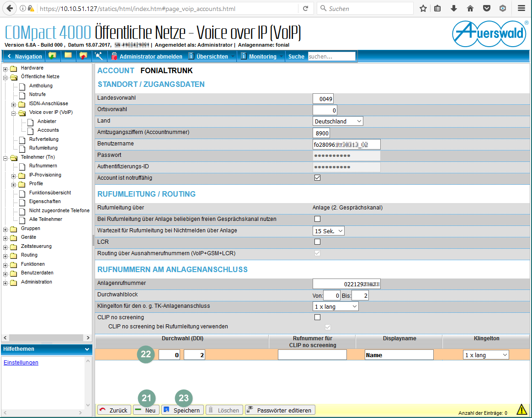Expand the ISDN-Anschlüsse tree node
Viewport: 532px width, 418px height.
point(14,105)
